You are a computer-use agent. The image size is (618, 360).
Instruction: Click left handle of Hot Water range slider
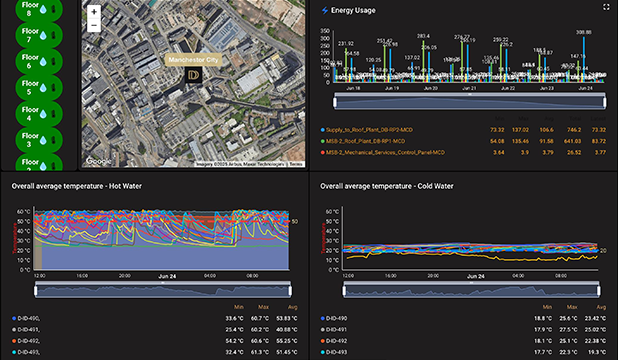(x=36, y=291)
